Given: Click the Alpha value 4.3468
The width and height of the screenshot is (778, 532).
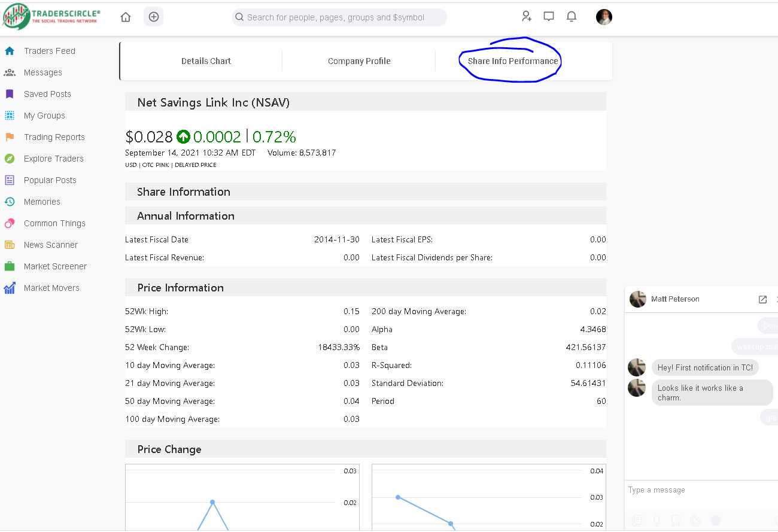Looking at the screenshot, I should point(593,329).
